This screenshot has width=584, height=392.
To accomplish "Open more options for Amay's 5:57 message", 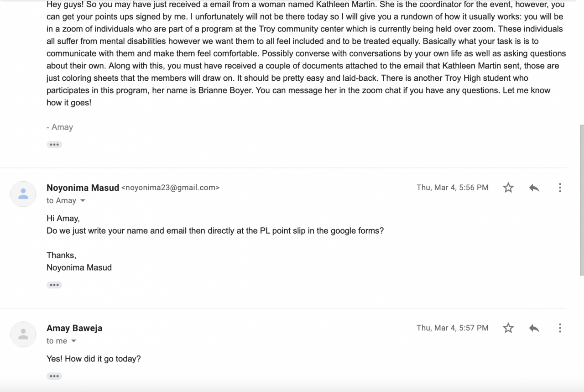I will [560, 328].
